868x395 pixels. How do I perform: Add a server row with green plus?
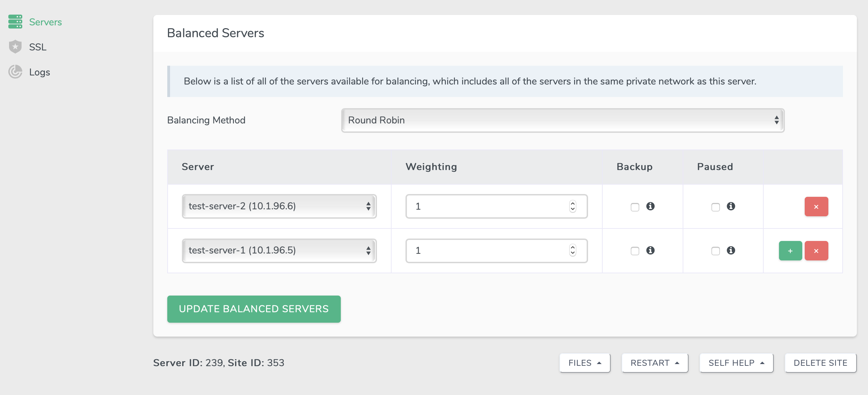tap(790, 251)
